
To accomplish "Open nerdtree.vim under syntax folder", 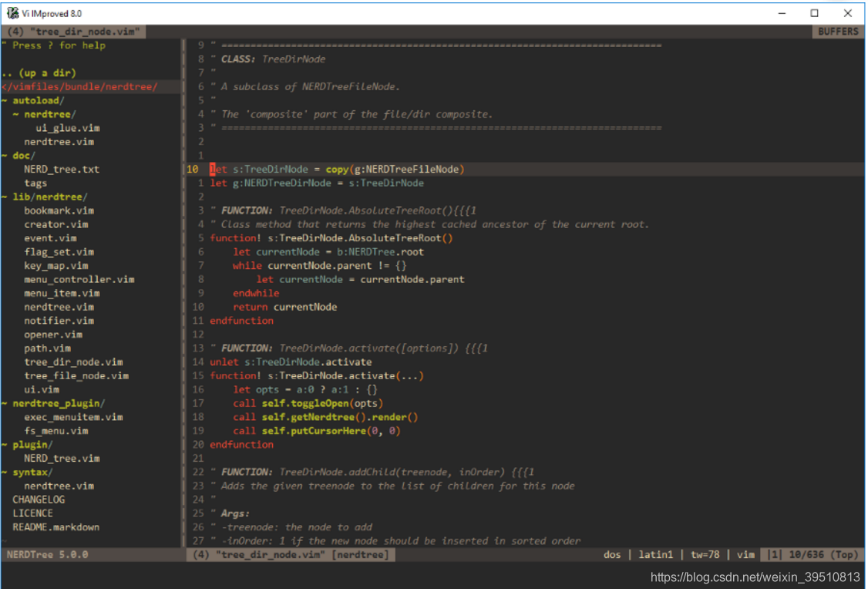I will tap(59, 486).
